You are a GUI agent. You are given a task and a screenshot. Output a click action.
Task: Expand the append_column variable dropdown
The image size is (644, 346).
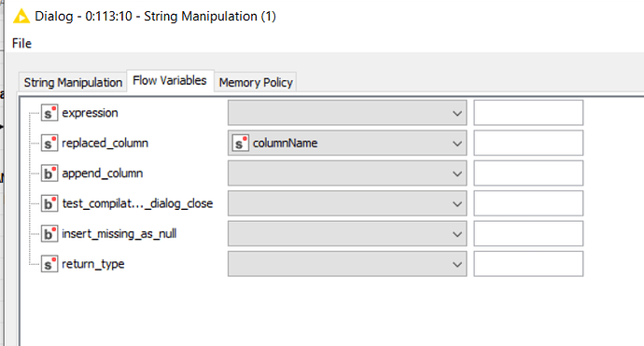347,173
